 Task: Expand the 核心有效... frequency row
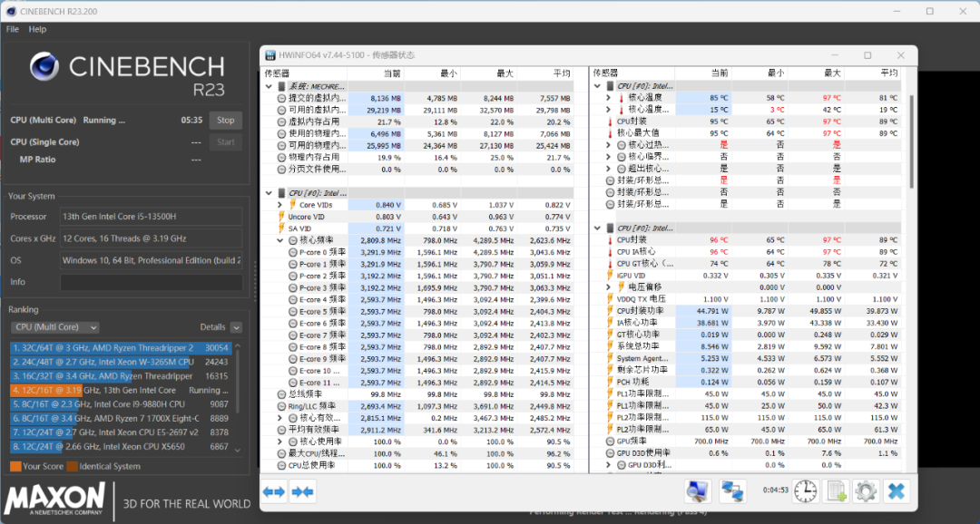click(280, 418)
